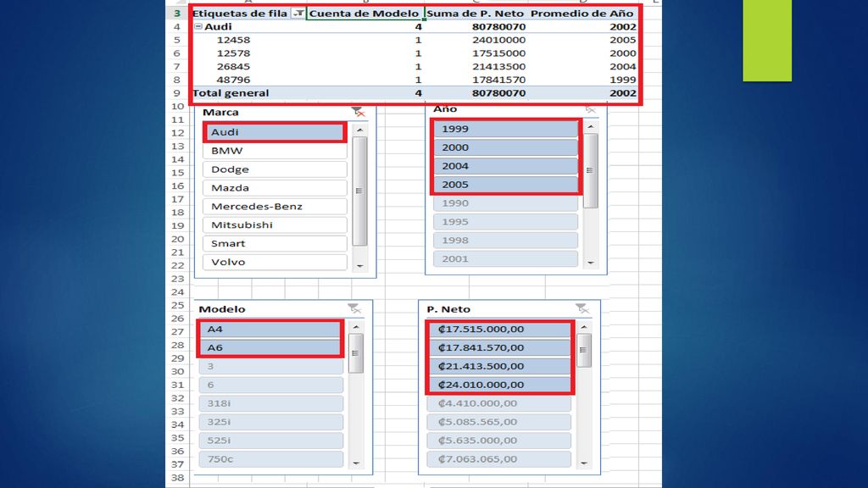Select cell with value 21413500

coord(498,66)
